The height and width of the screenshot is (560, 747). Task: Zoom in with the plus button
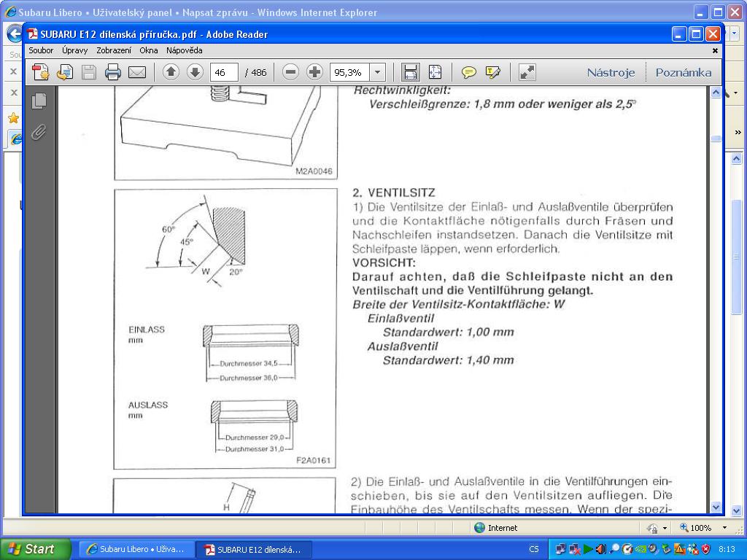[x=314, y=72]
